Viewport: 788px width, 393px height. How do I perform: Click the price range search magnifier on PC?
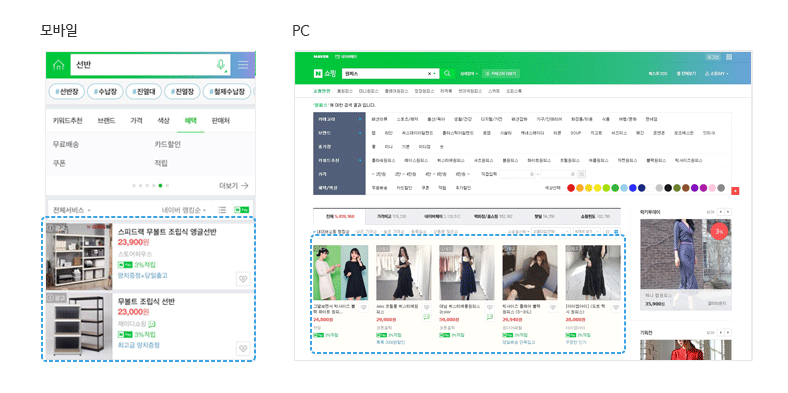click(x=581, y=174)
